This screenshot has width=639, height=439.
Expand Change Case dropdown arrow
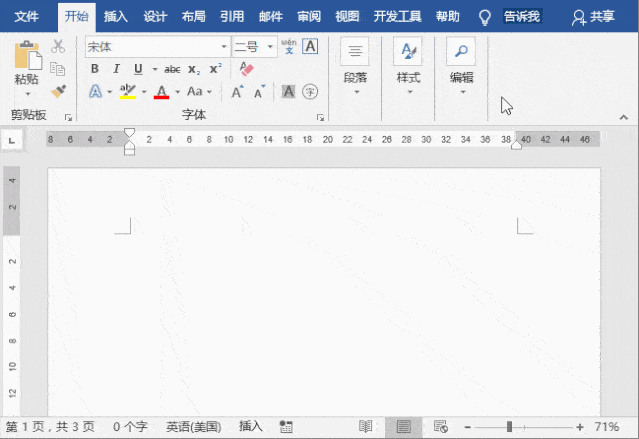click(209, 92)
